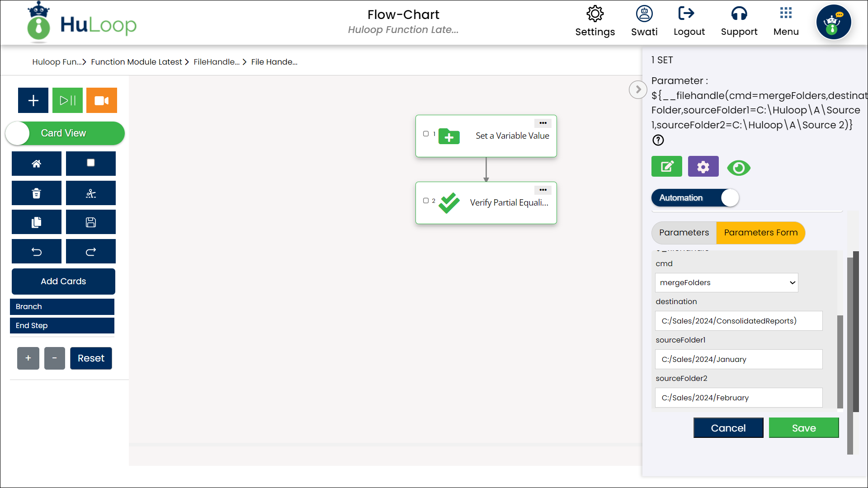Click the sourceFolder1 input field

click(739, 359)
